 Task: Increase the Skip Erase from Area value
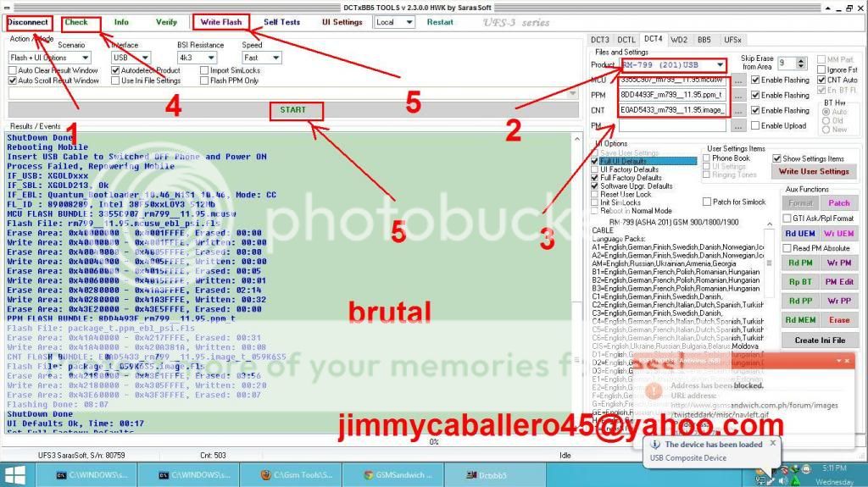(x=801, y=60)
